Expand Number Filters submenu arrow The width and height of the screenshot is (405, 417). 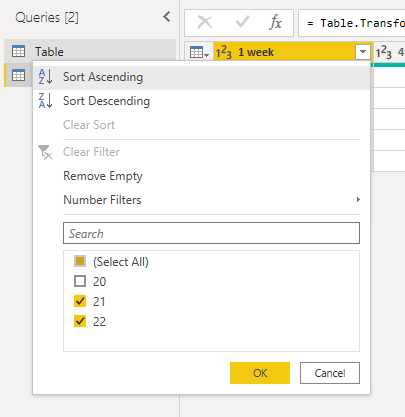click(358, 200)
